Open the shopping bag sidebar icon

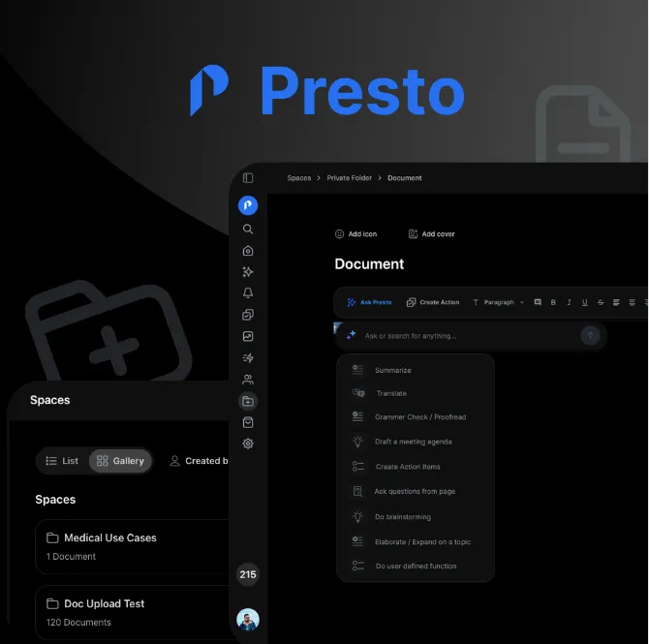tap(248, 422)
